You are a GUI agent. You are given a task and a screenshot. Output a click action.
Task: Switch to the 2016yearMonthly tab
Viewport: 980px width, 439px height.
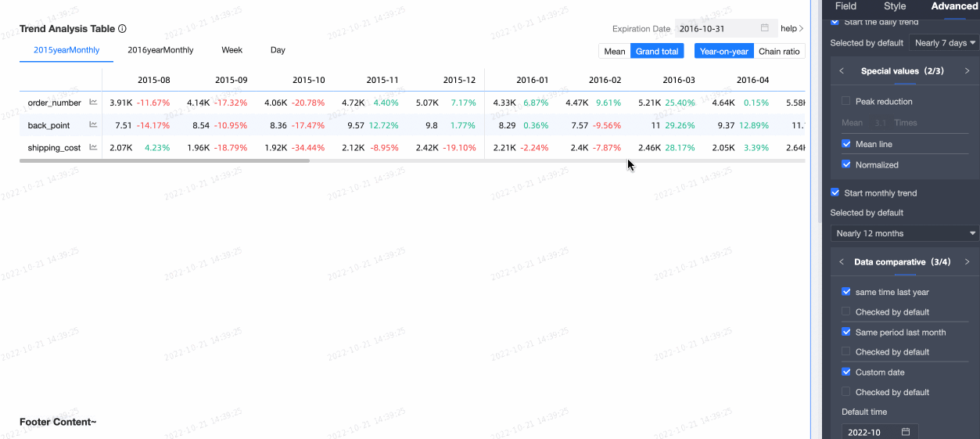(x=160, y=50)
